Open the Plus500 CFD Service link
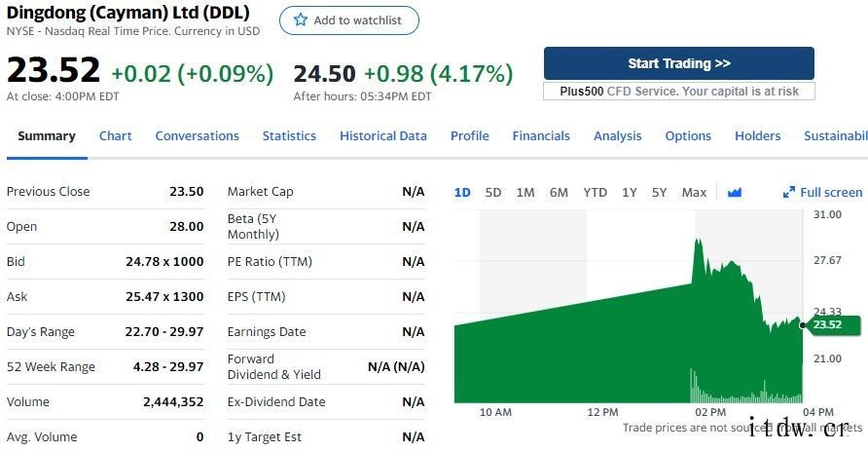The height and width of the screenshot is (451, 868). pos(678,91)
